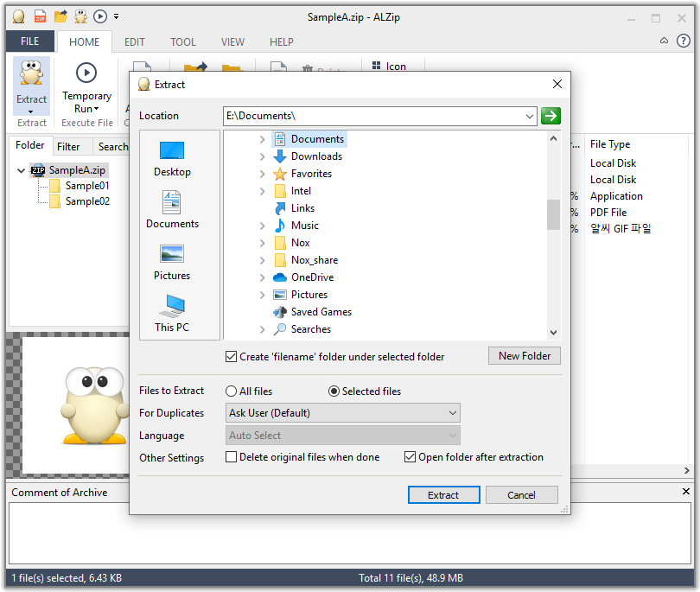The width and height of the screenshot is (700, 592).
Task: Expand the Intel folder node
Action: point(262,192)
